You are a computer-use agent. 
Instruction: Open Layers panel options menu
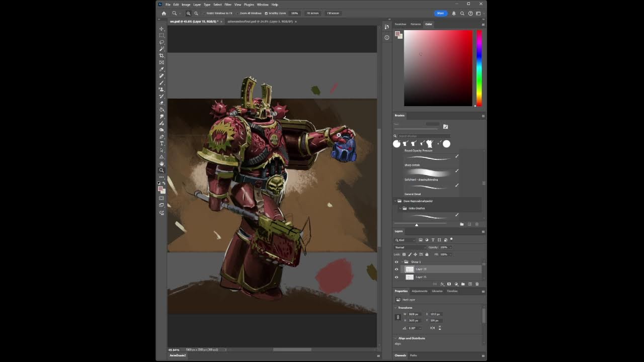483,231
